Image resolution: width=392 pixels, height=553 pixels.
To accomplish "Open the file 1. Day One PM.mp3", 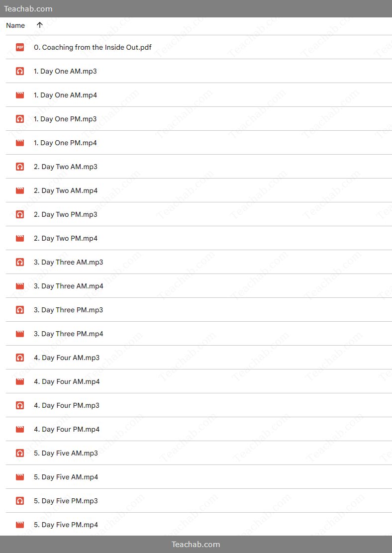I will click(x=65, y=119).
